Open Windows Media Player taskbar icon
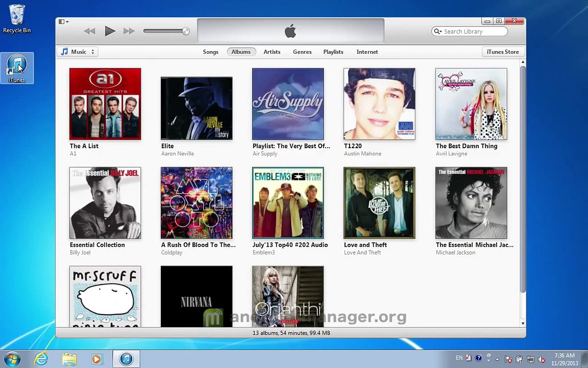This screenshot has width=588, height=368. 97,359
